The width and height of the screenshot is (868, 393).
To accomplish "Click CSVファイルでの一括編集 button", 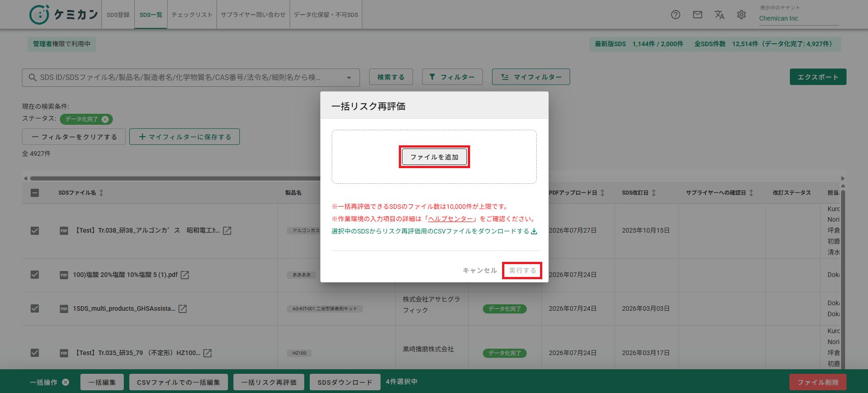I will click(x=178, y=382).
